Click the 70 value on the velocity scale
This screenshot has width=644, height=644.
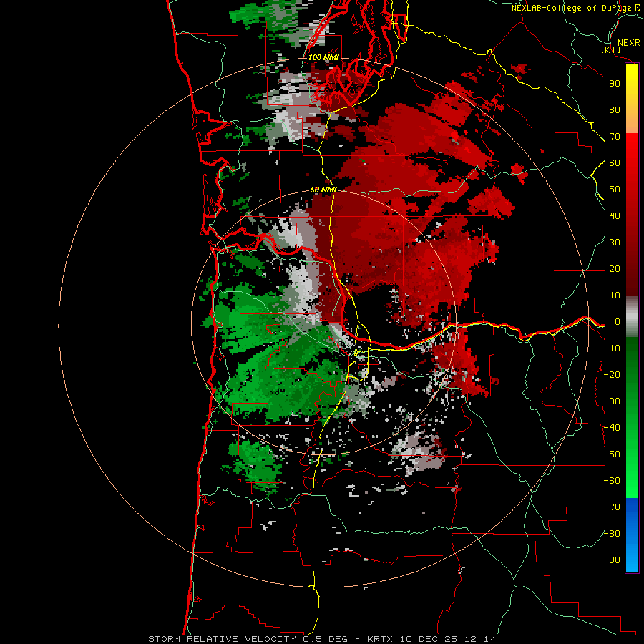(615, 137)
